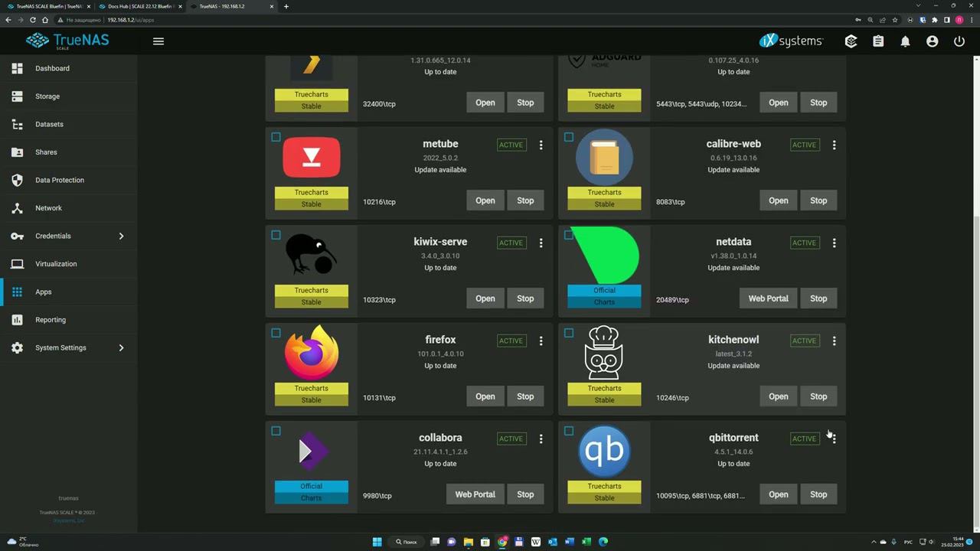Open collabora Web Portal
The height and width of the screenshot is (551, 980).
coord(475,494)
